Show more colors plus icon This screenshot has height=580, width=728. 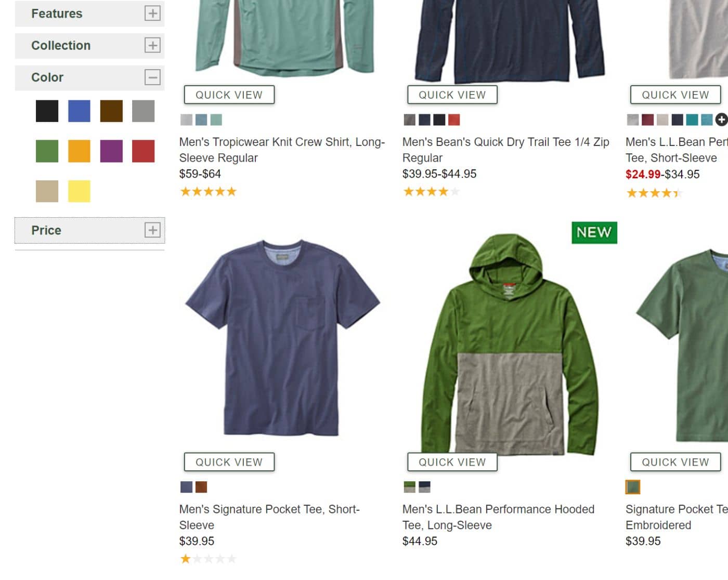pyautogui.click(x=721, y=120)
